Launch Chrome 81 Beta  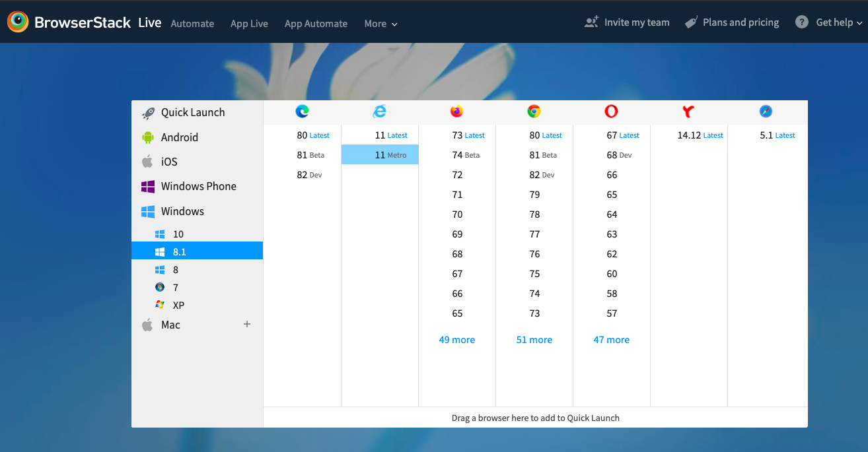pos(534,154)
